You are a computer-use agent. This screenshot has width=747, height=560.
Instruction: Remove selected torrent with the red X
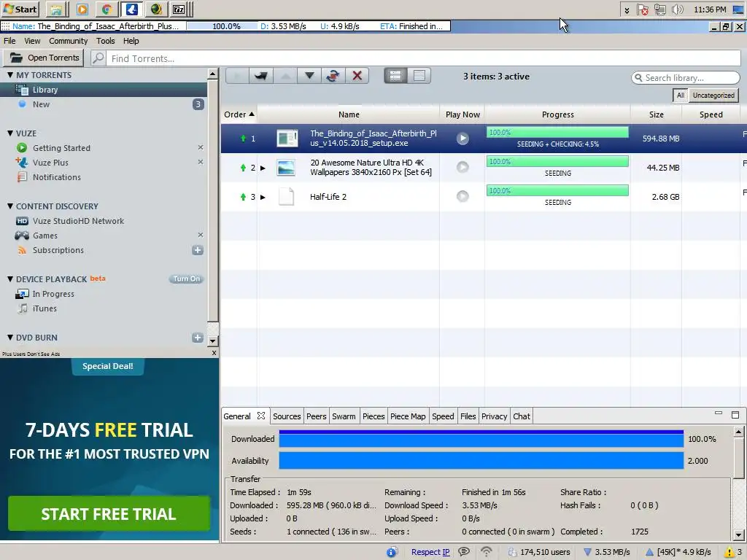pos(357,76)
